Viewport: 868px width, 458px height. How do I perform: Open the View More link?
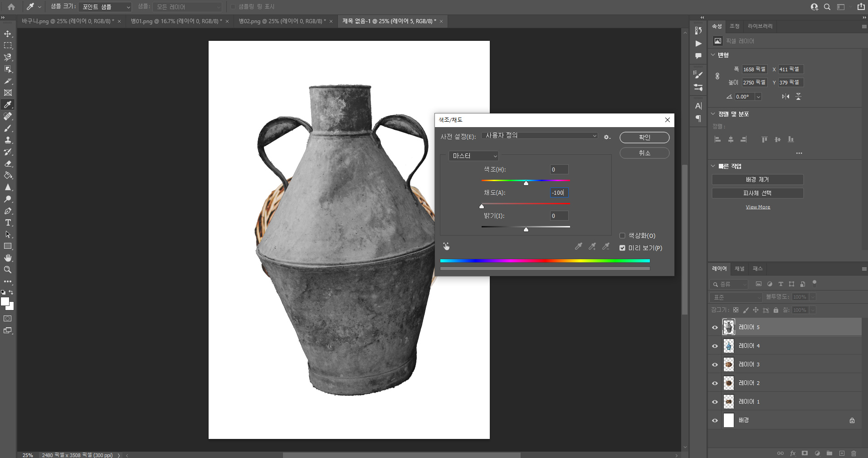(x=758, y=207)
